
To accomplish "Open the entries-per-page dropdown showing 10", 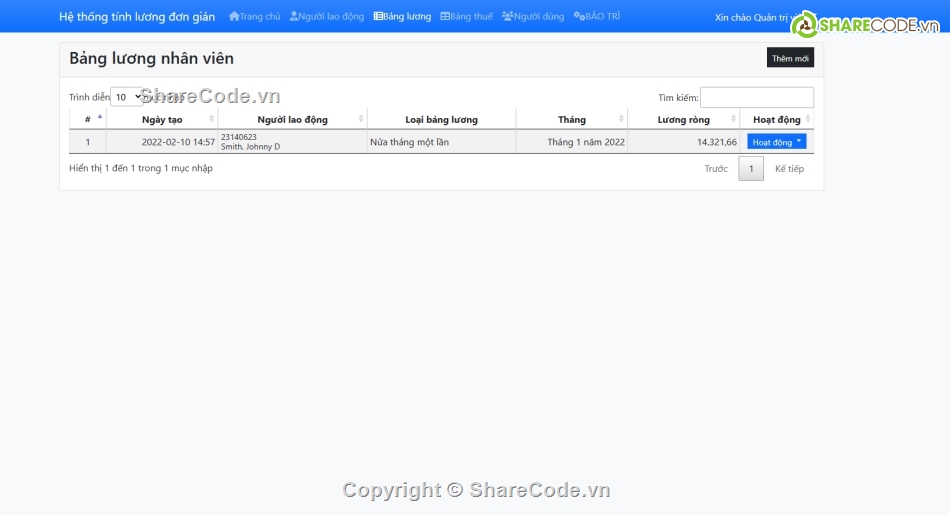I will click(x=127, y=97).
